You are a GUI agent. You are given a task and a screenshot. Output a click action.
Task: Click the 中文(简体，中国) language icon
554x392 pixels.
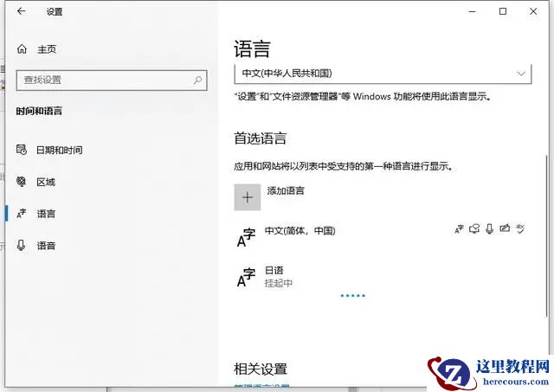click(246, 237)
